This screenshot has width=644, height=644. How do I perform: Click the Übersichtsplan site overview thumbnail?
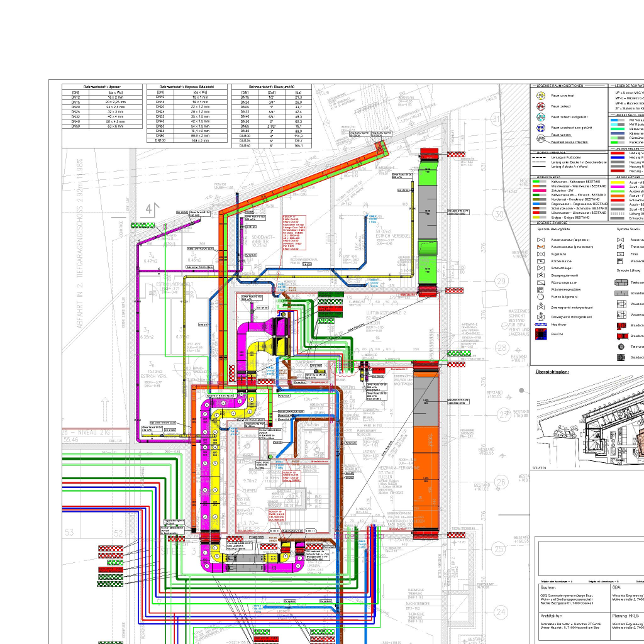(590, 423)
